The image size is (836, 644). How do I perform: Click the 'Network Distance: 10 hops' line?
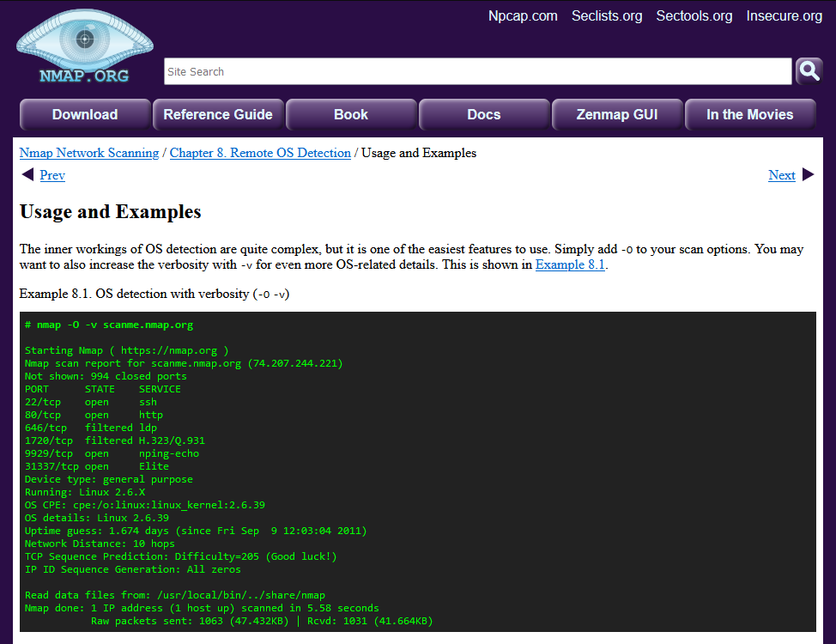point(100,544)
